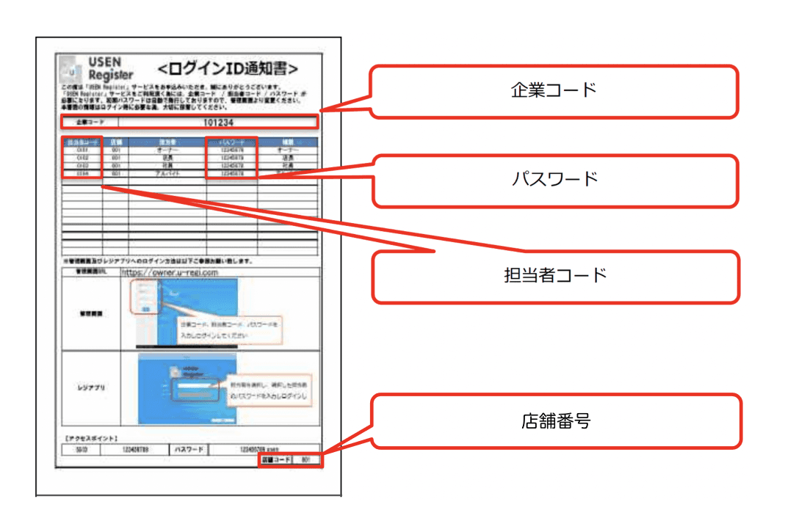This screenshot has width=785, height=532.
Task: Click the アクセスポイント section heading
Action: point(91,438)
